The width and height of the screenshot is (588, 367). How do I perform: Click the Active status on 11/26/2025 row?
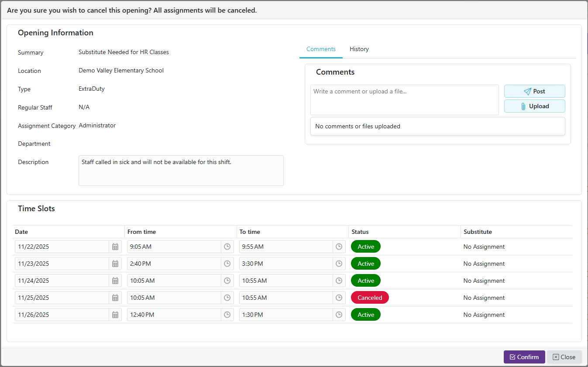coord(366,315)
